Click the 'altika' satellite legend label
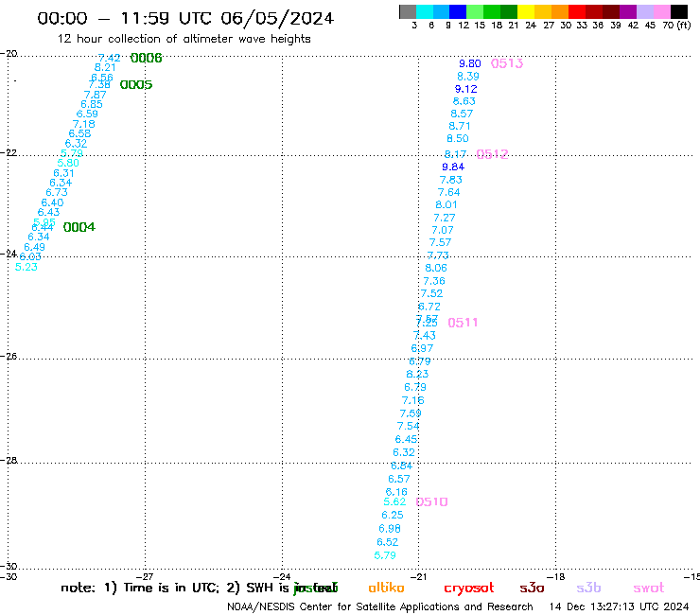 click(386, 588)
